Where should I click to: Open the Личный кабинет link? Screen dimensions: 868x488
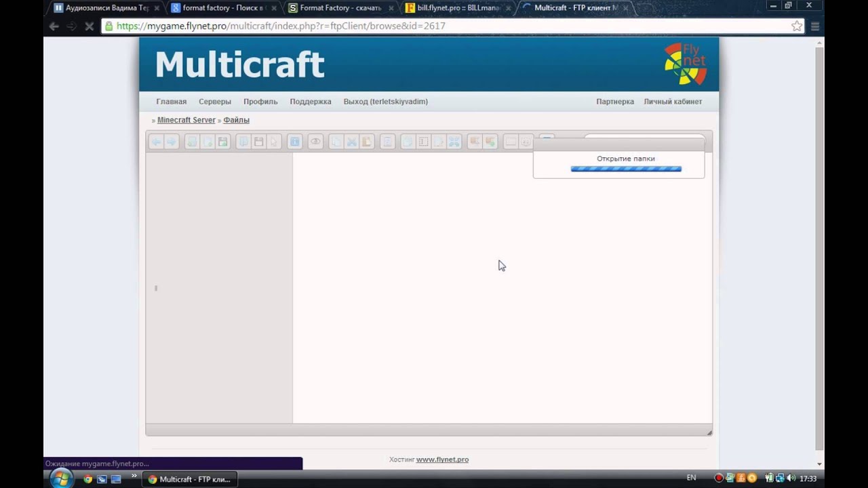coord(673,102)
